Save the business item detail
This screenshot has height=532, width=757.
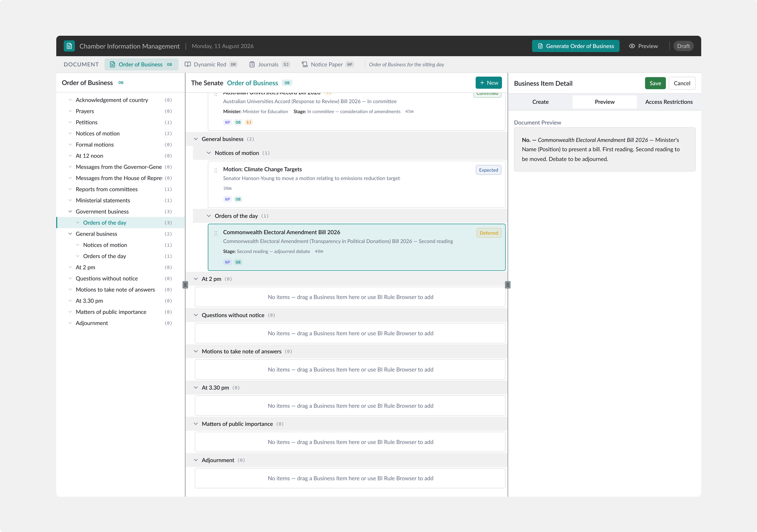click(655, 83)
